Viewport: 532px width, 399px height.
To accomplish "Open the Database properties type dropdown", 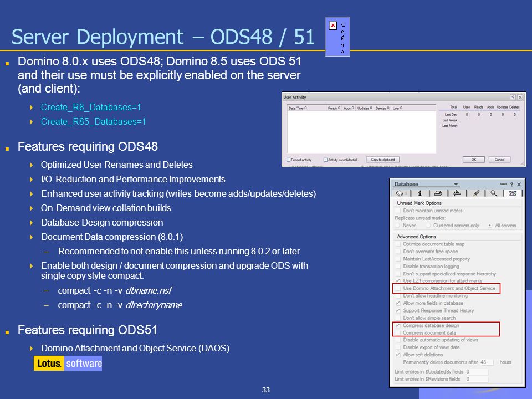I will coord(456,184).
